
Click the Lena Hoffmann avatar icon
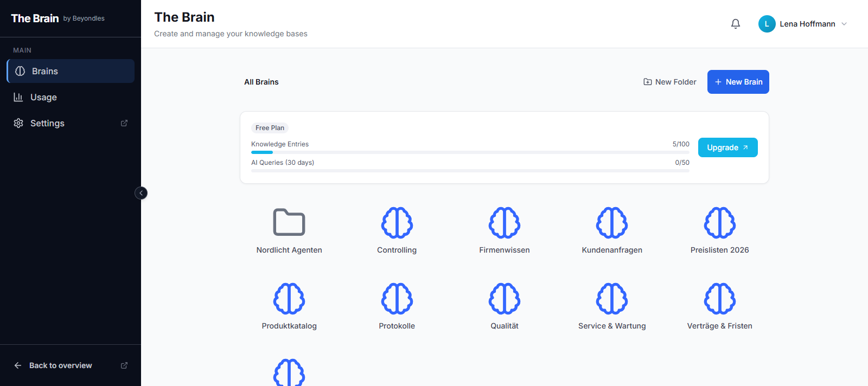[767, 24]
